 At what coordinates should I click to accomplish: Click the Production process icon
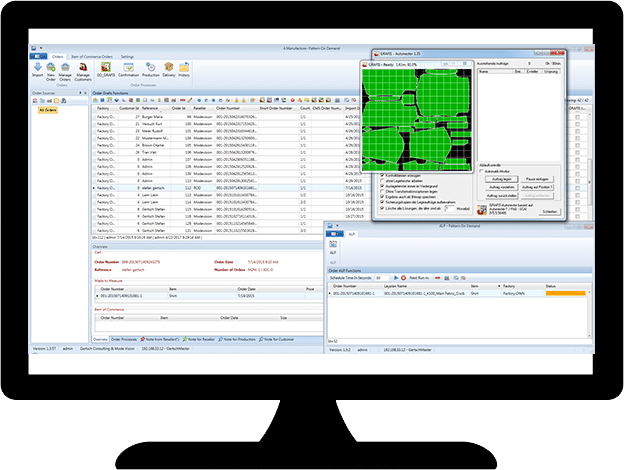click(151, 70)
